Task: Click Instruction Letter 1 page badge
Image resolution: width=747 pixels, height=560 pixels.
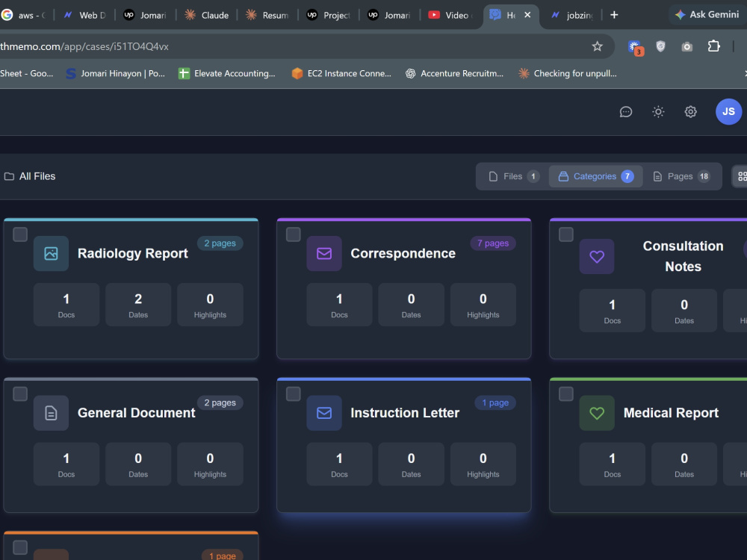Action: (x=495, y=403)
